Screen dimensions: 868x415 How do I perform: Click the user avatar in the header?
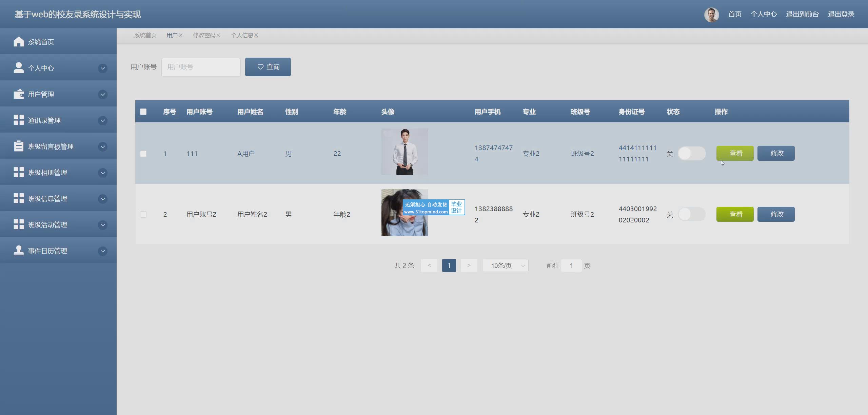[x=711, y=15]
